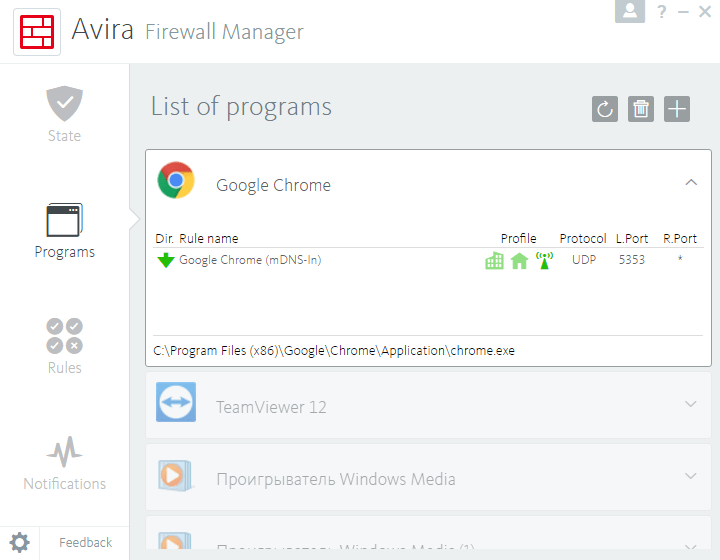Click the Rule name column header

pos(208,239)
